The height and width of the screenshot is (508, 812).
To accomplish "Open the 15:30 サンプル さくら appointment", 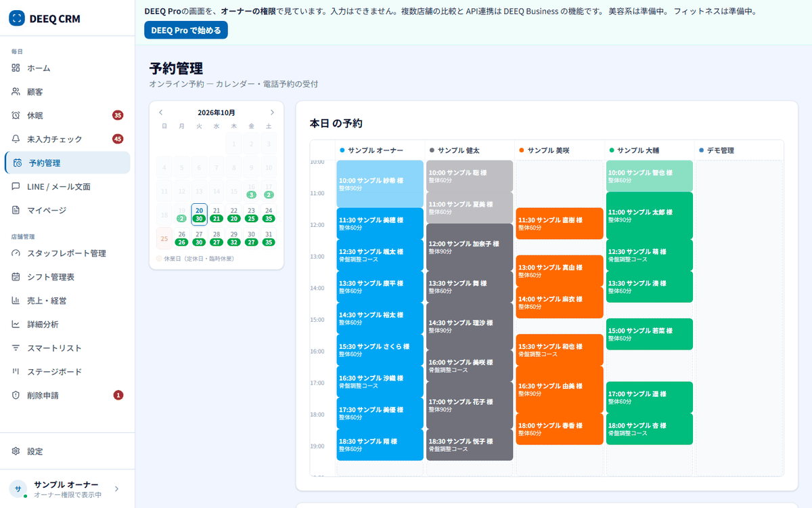I will coord(380,350).
